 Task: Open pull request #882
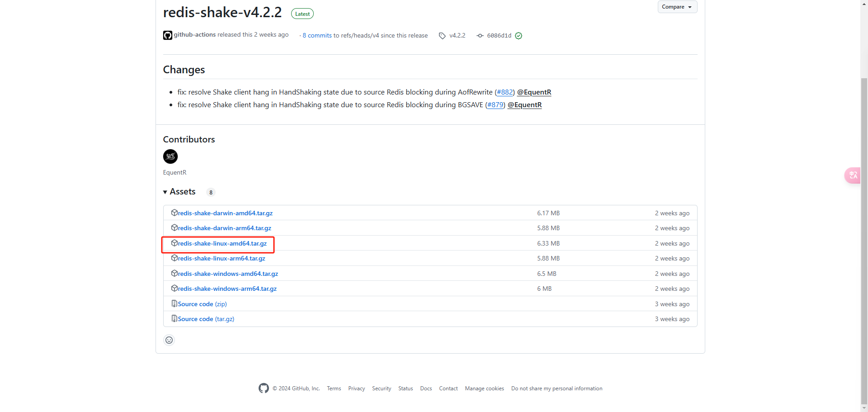[x=505, y=92]
